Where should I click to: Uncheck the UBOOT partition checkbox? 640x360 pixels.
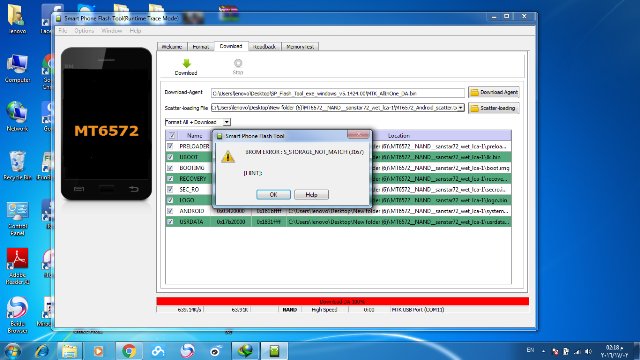click(x=170, y=157)
